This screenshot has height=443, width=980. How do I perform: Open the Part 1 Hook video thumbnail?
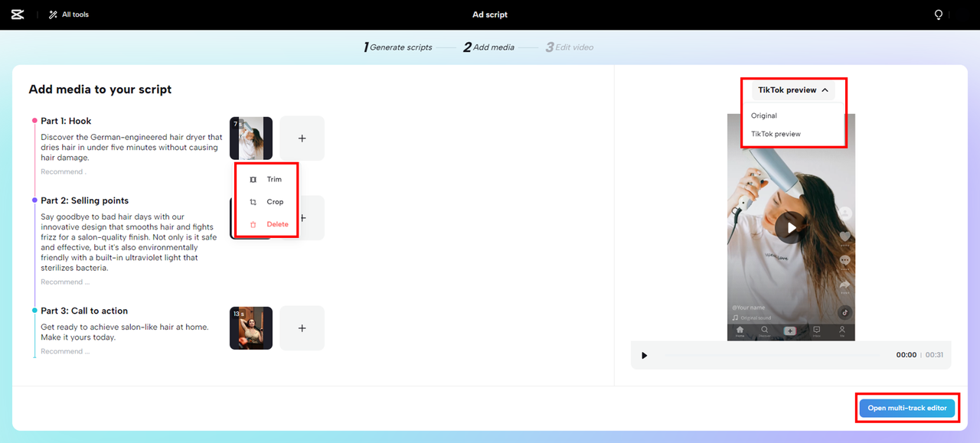(x=251, y=138)
